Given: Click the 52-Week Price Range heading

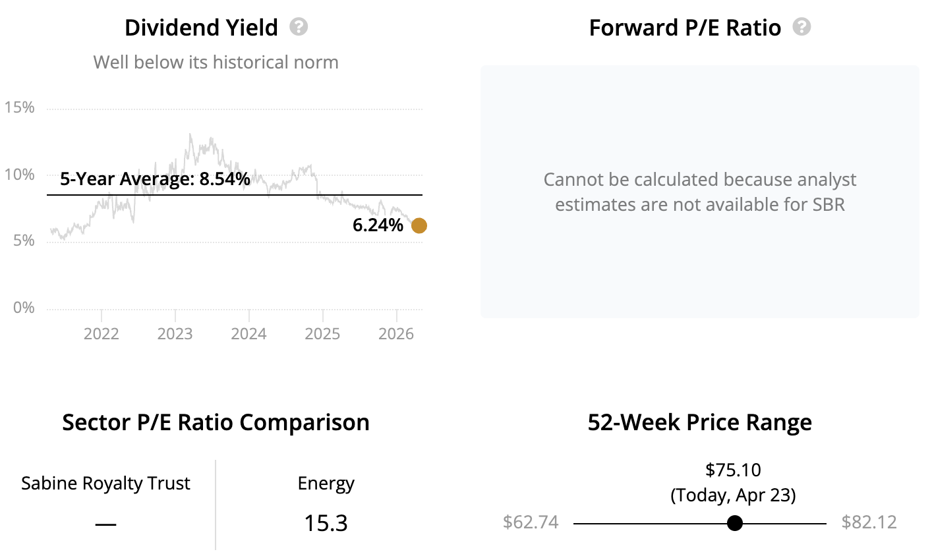Looking at the screenshot, I should (x=699, y=422).
